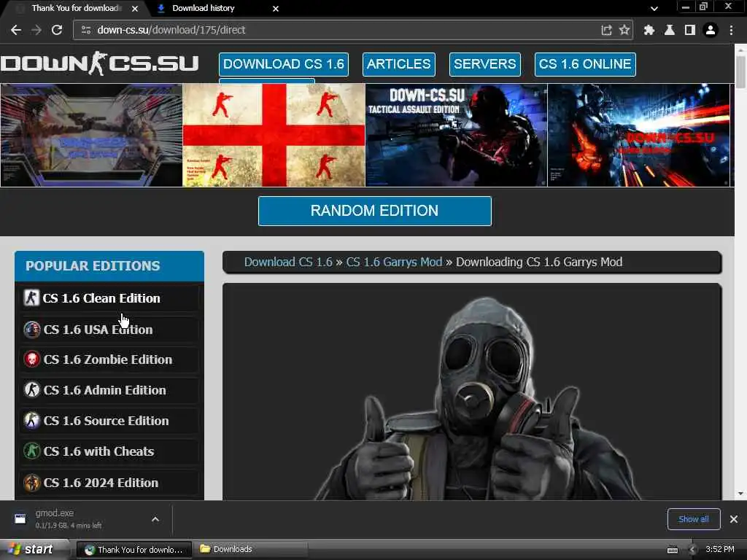Select the Downloads taskbar folder
The height and width of the screenshot is (560, 747).
(x=250, y=550)
